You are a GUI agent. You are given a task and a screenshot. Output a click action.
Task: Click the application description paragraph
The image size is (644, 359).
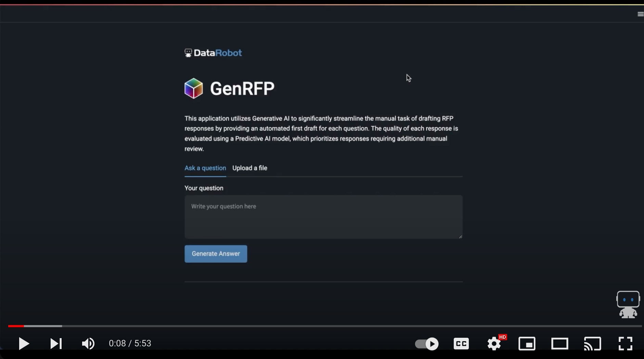tap(322, 134)
